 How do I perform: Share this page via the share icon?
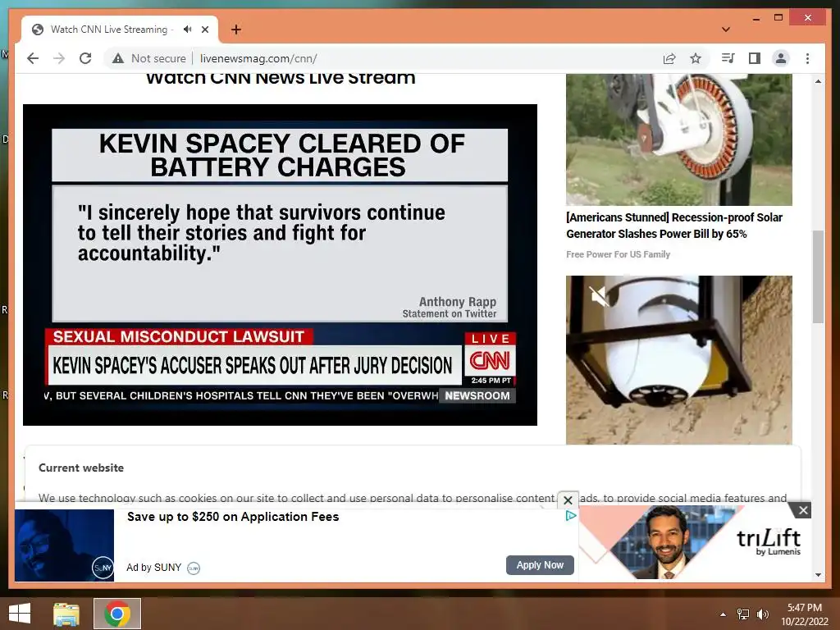tap(669, 58)
